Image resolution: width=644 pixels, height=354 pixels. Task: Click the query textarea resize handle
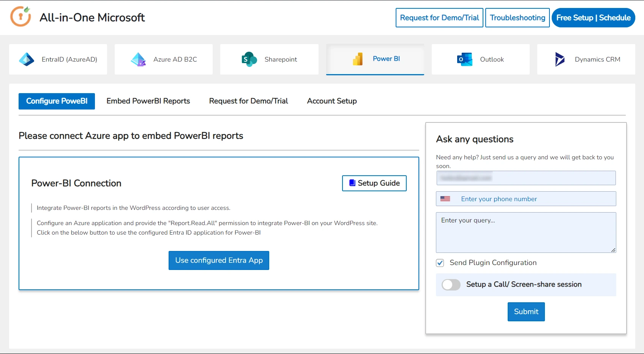613,250
